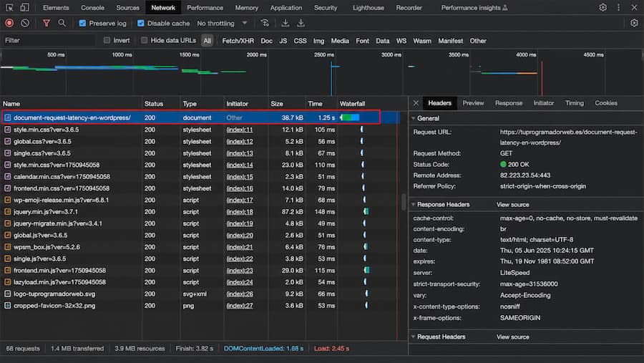Sort by the Waterfall column header

pyautogui.click(x=352, y=104)
